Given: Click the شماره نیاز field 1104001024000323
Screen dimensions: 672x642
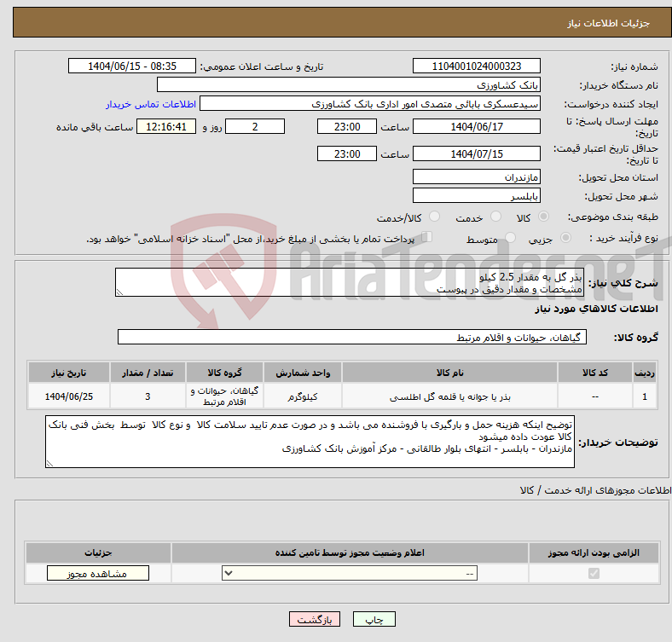Looking at the screenshot, I should click(476, 66).
